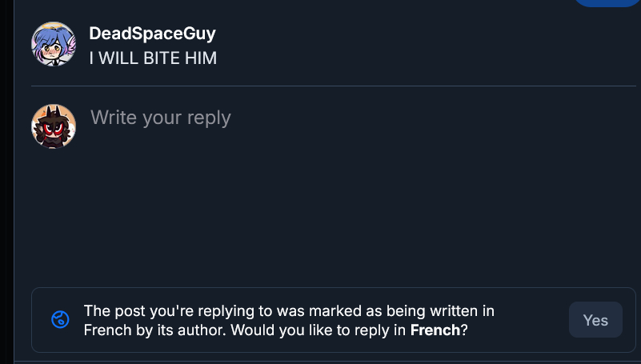
Task: Open the DeadSpaceGuy username profile link
Action: tap(152, 34)
